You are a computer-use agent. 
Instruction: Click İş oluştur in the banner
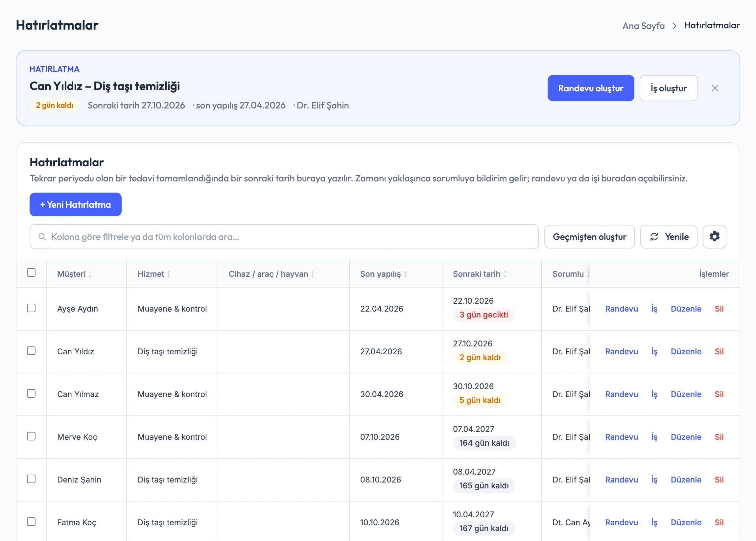[668, 88]
